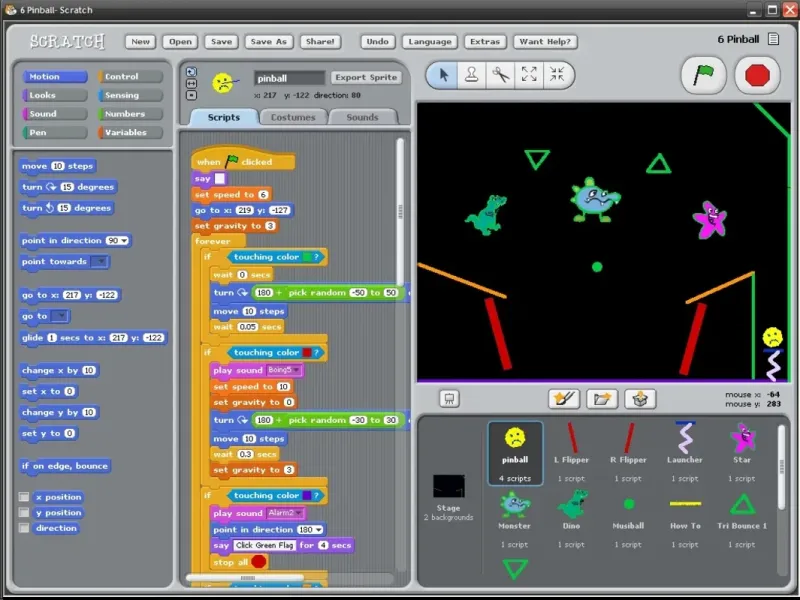
Task: Click the sprite list vertical scrollbar
Action: pyautogui.click(x=782, y=467)
